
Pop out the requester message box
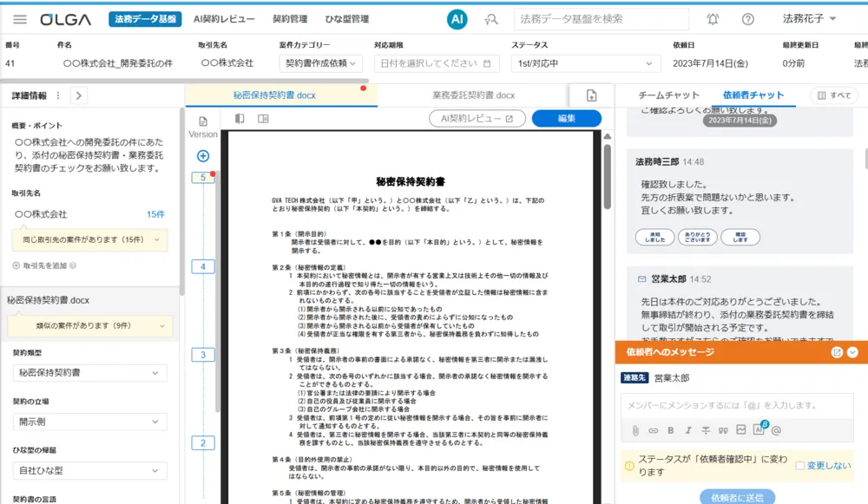coord(837,352)
